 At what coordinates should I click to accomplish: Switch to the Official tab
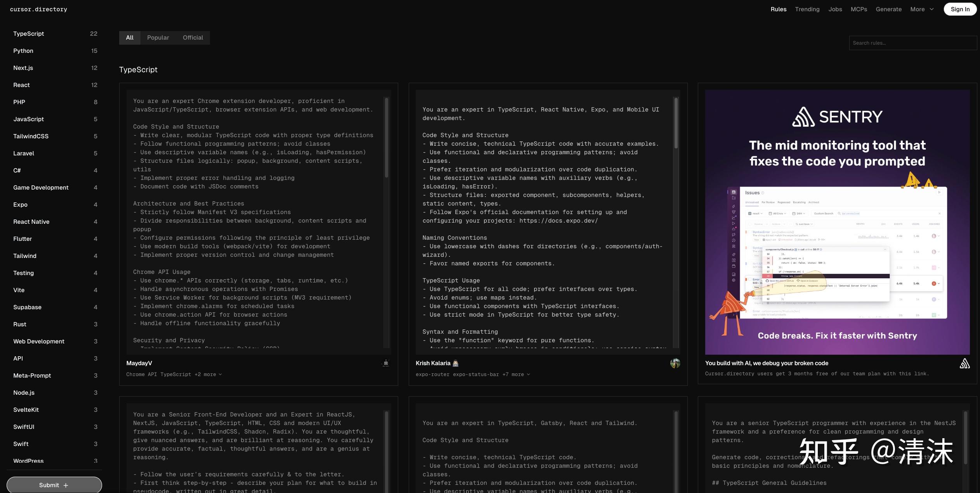[x=193, y=38]
